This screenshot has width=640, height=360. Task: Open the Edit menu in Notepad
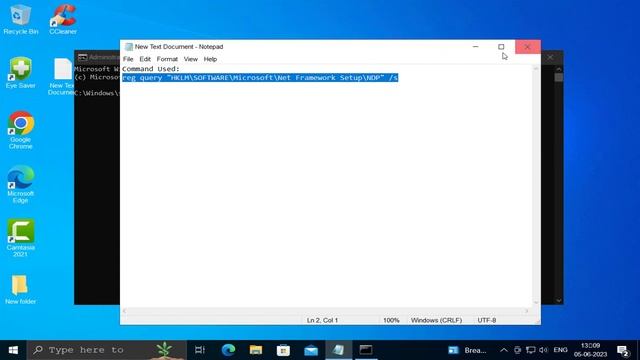point(145,59)
